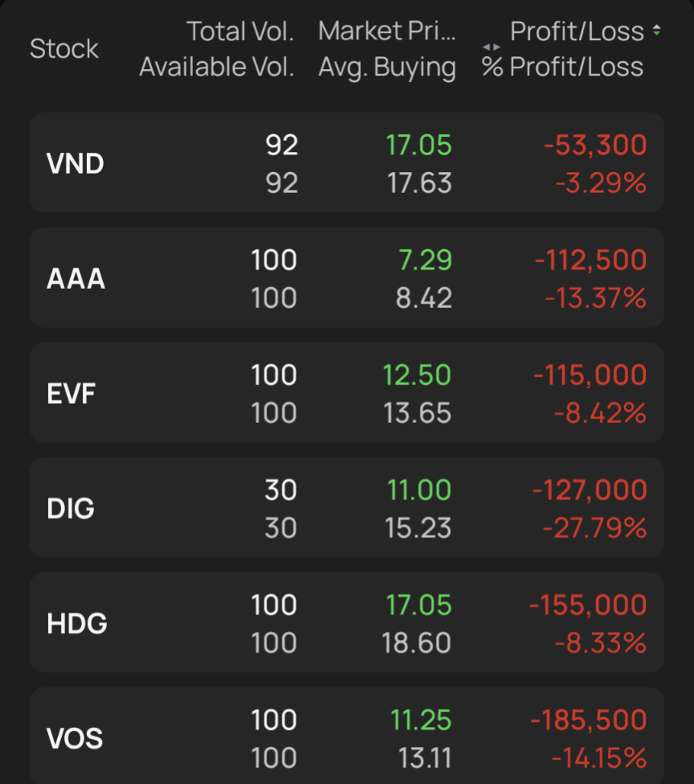Tap the Market Price column header

coord(387,31)
